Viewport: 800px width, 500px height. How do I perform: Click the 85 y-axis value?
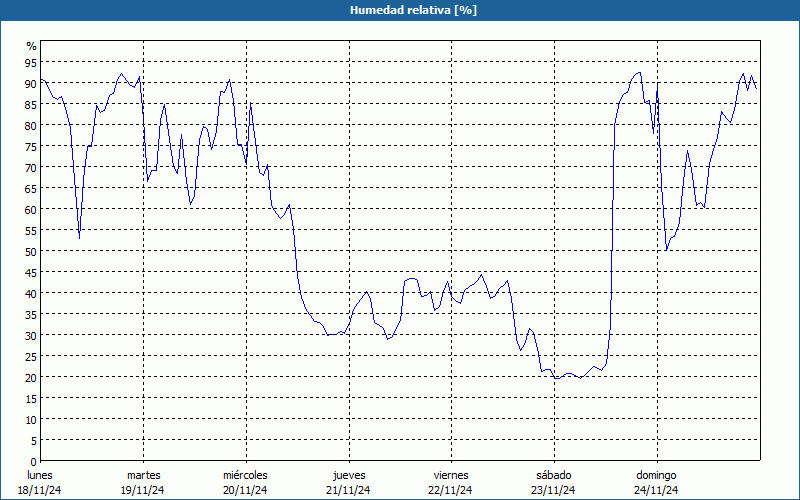click(x=32, y=104)
